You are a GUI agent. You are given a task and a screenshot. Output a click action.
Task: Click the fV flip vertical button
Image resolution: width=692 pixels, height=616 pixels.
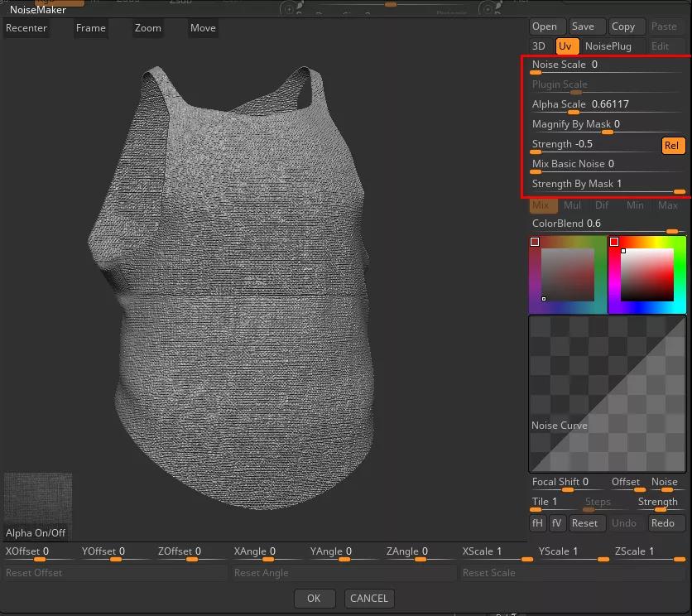point(557,523)
